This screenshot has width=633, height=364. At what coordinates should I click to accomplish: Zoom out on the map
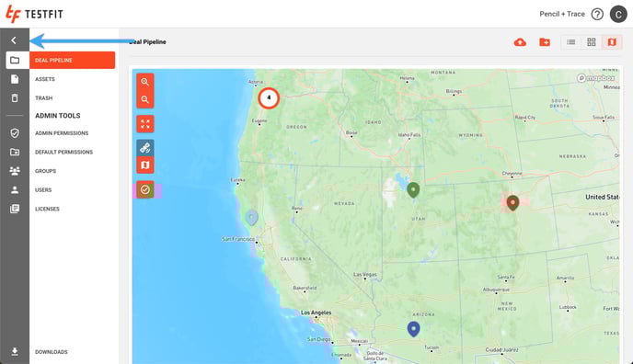[145, 99]
